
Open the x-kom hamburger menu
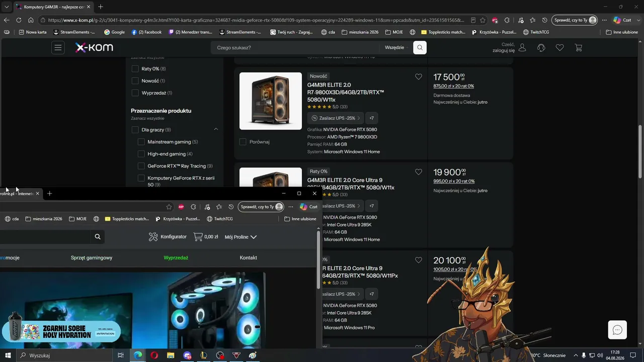point(58,48)
